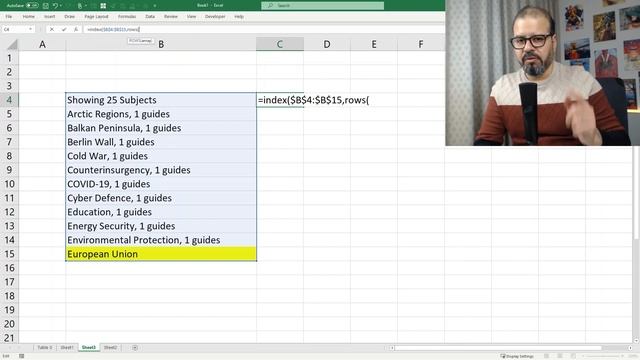Click the Name Box showing C4
640x360 pixels.
[15, 29]
